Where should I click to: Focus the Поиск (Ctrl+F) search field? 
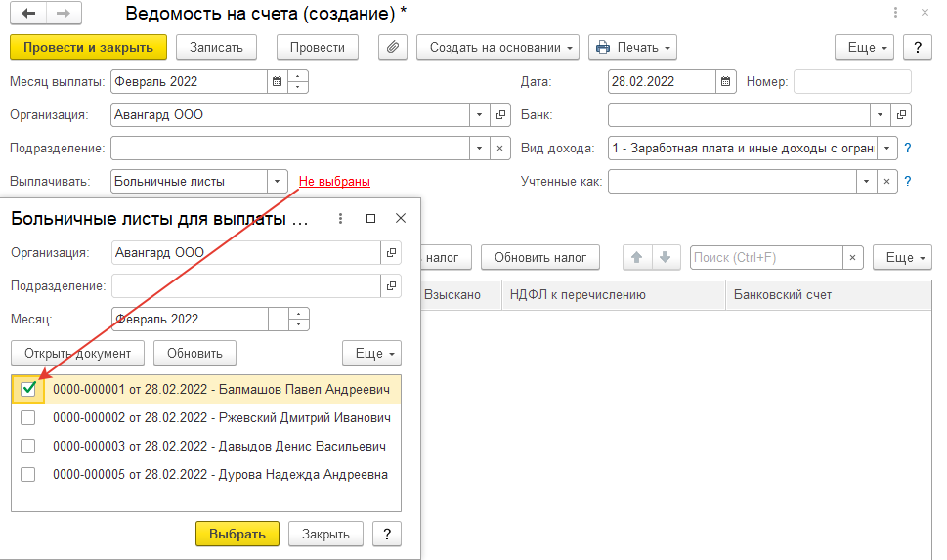(x=766, y=257)
